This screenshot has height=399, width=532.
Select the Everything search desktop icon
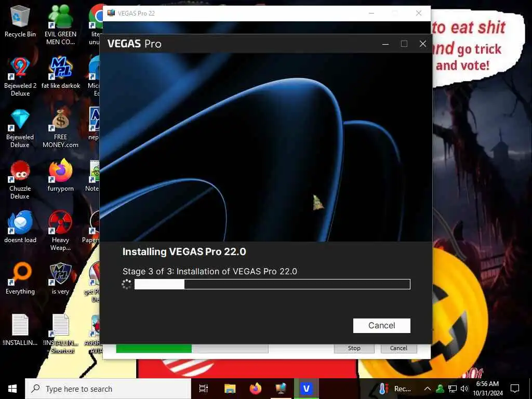20,278
